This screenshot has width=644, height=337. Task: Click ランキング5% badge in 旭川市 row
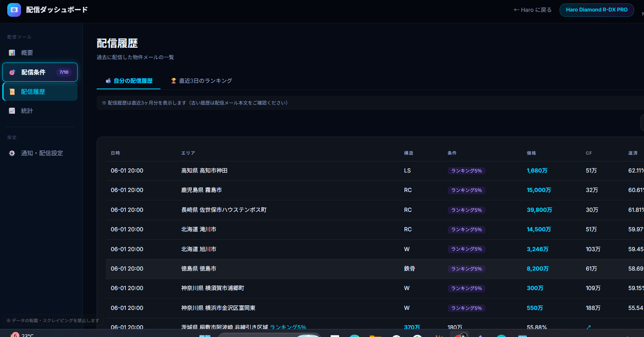coord(466,249)
